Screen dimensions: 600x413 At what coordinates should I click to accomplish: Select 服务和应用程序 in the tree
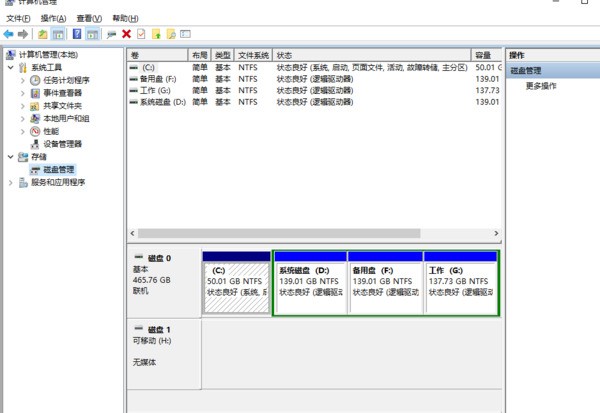pos(58,183)
